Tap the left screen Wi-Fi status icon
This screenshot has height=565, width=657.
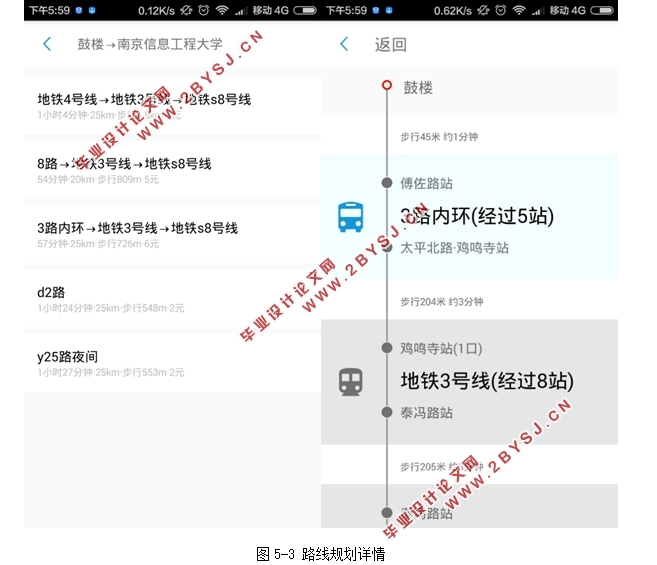222,10
